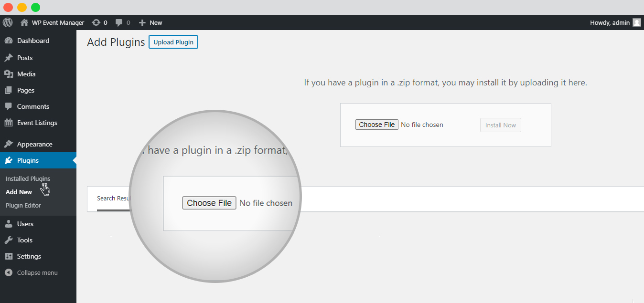
Task: Open the Plugin Editor submenu
Action: click(x=23, y=205)
